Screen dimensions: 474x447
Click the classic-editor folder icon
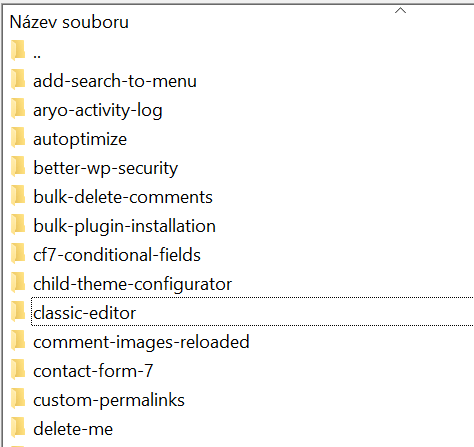pos(18,311)
